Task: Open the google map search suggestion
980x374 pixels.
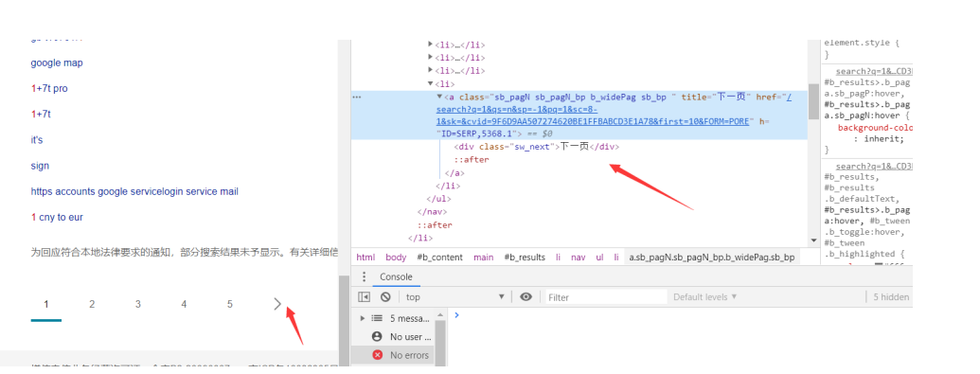Action: (56, 62)
